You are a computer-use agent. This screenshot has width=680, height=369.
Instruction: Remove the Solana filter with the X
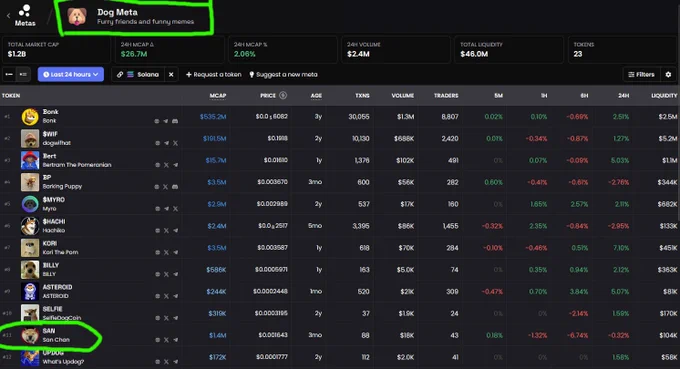pyautogui.click(x=171, y=75)
